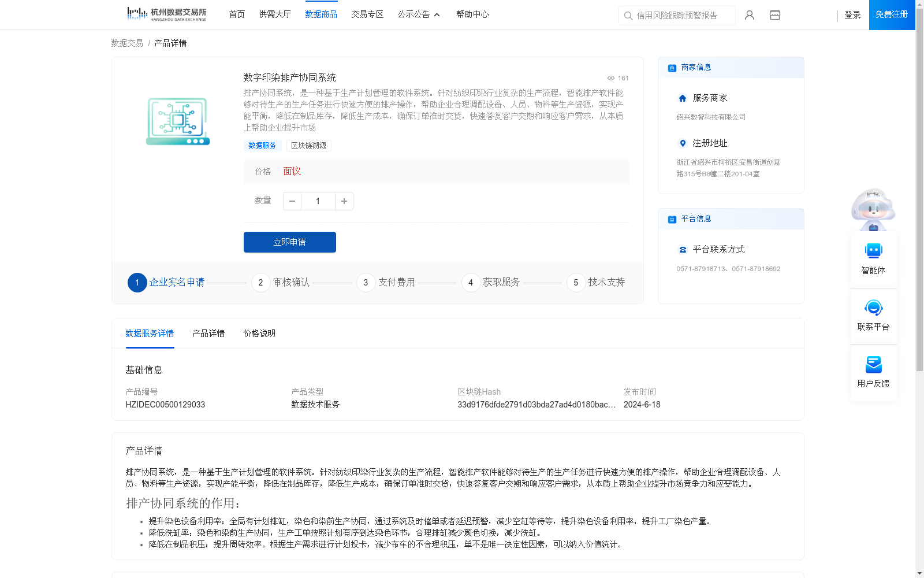Screen dimensions: 924x578
Task: Click the 面议 price text
Action: click(292, 172)
